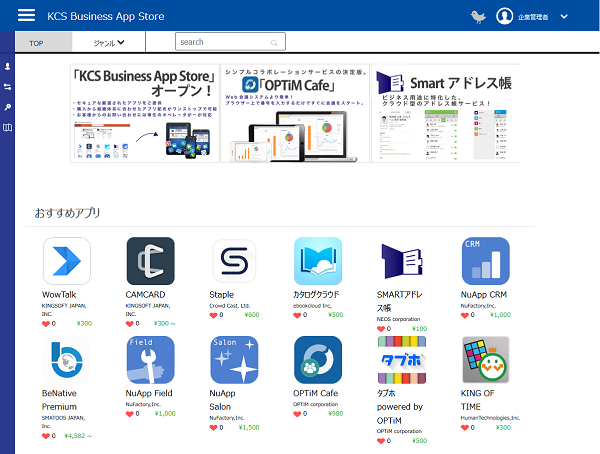Open the Staple app icon
The width and height of the screenshot is (600, 454).
(234, 261)
